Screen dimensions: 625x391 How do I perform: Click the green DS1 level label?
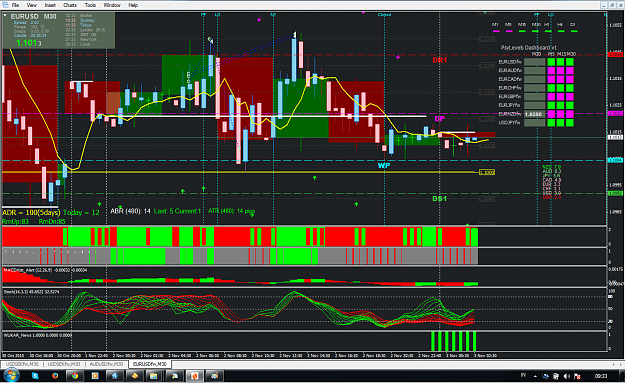point(440,198)
